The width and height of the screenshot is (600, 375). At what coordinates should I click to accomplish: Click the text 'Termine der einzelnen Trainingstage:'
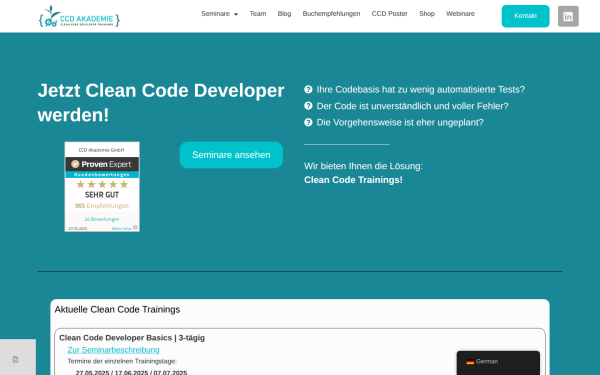tap(122, 361)
